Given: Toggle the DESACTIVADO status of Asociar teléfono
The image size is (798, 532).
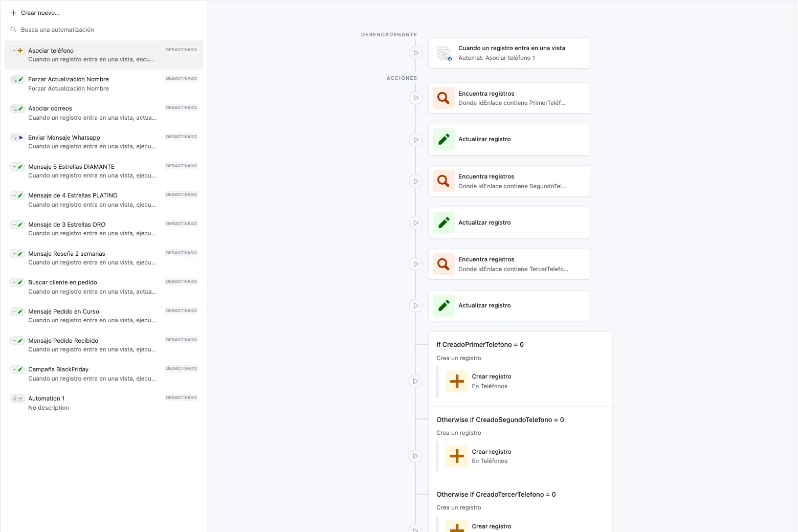Looking at the screenshot, I should [x=181, y=50].
